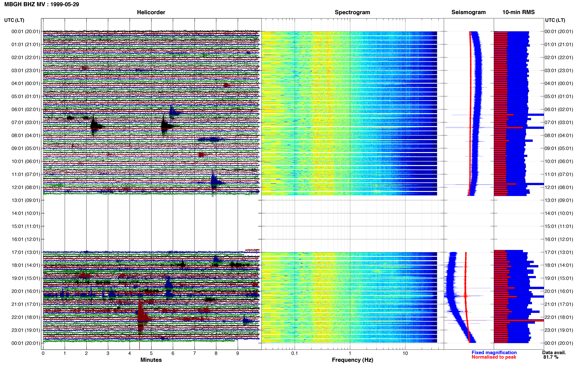Click the 'Minutes' x-axis label

[151, 360]
